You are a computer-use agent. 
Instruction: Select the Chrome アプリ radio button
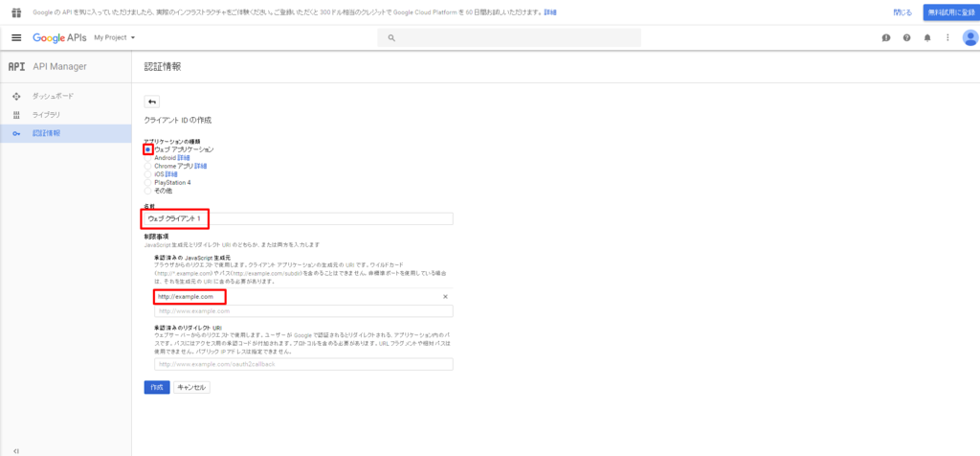click(x=147, y=166)
